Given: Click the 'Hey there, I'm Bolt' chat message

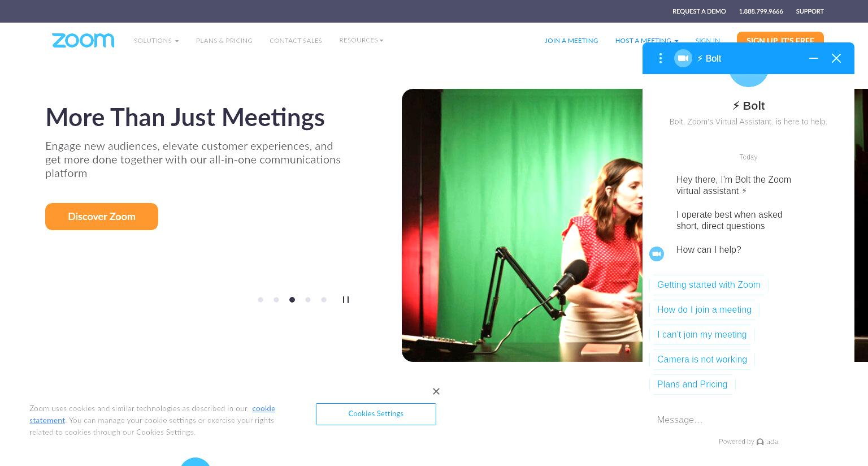Looking at the screenshot, I should click(x=734, y=185).
